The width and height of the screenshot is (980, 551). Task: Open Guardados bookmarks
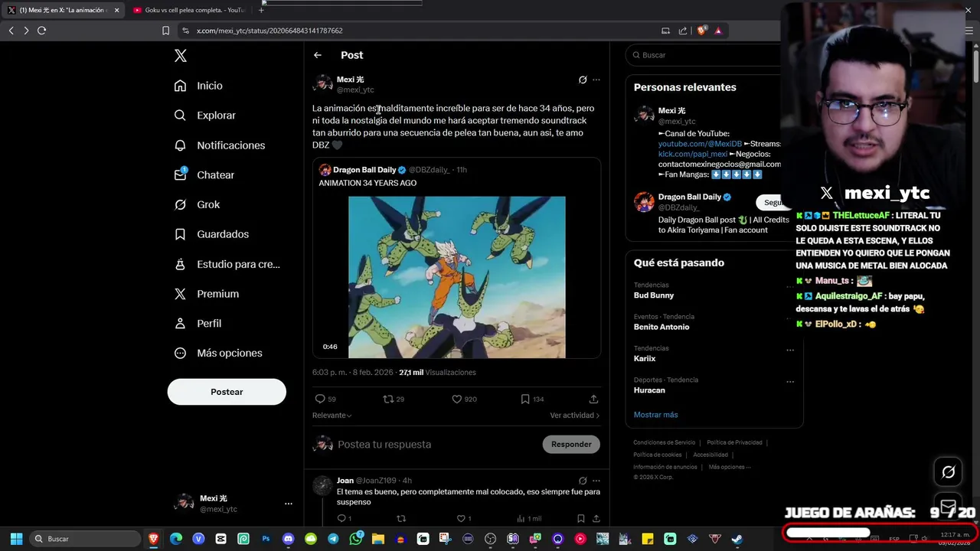coord(211,234)
